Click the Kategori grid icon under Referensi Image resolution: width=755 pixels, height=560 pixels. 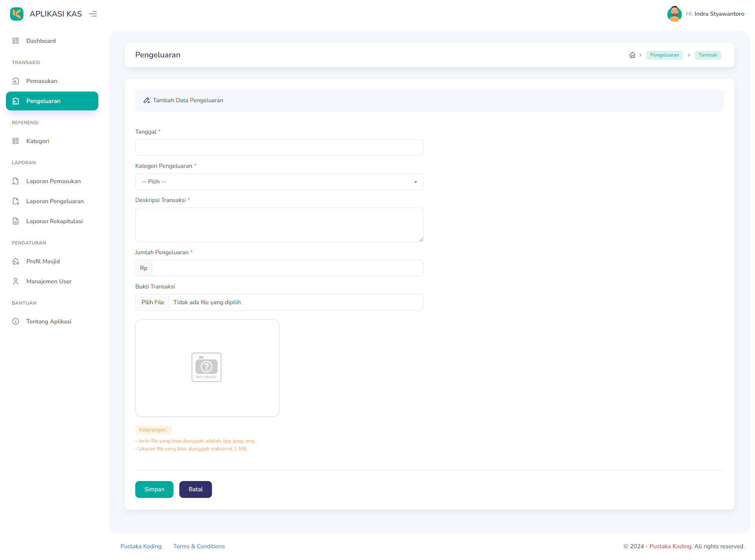[16, 141]
